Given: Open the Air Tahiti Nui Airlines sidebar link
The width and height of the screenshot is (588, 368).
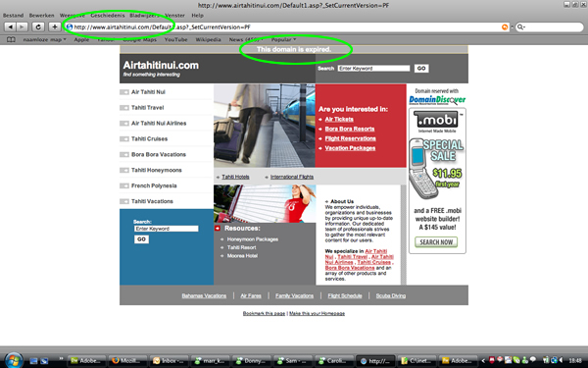Looking at the screenshot, I should [159, 124].
